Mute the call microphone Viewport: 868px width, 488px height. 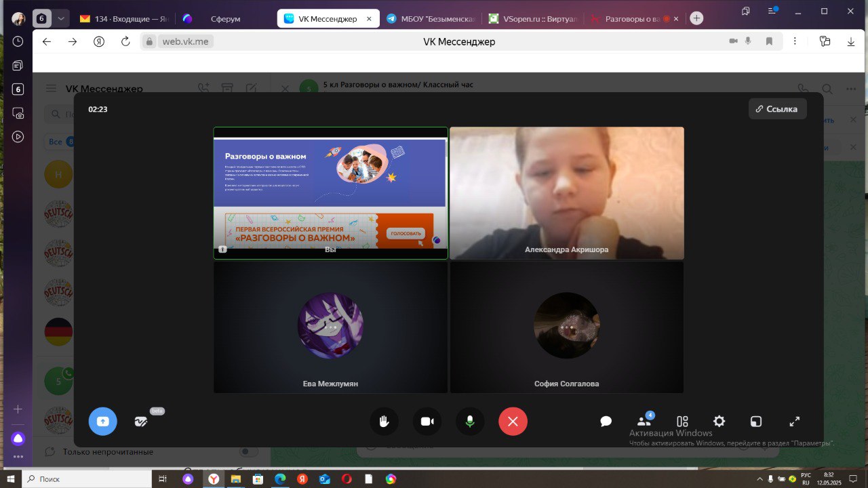(x=470, y=422)
